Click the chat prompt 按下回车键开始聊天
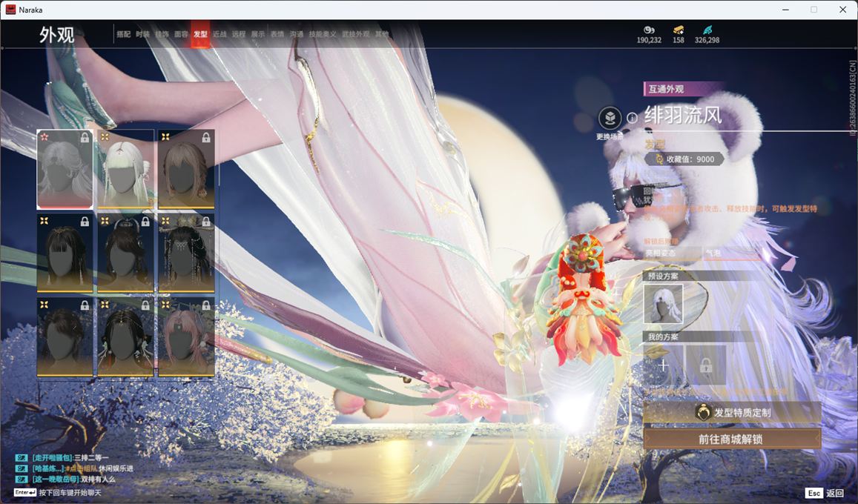 pyautogui.click(x=70, y=493)
